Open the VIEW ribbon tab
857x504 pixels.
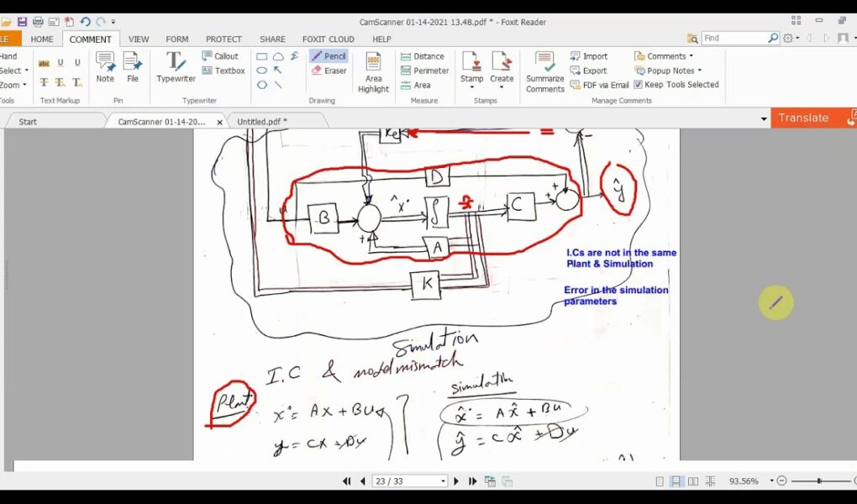coord(139,39)
